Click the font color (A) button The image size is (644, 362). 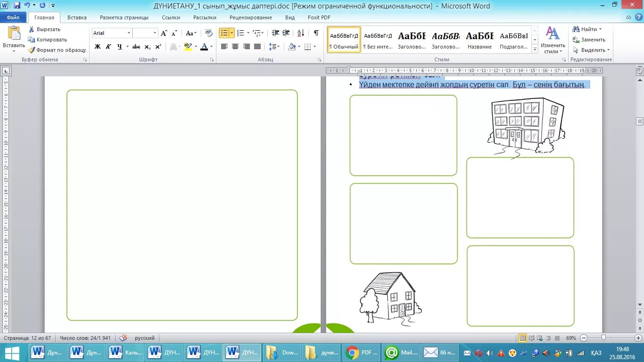pos(204,47)
